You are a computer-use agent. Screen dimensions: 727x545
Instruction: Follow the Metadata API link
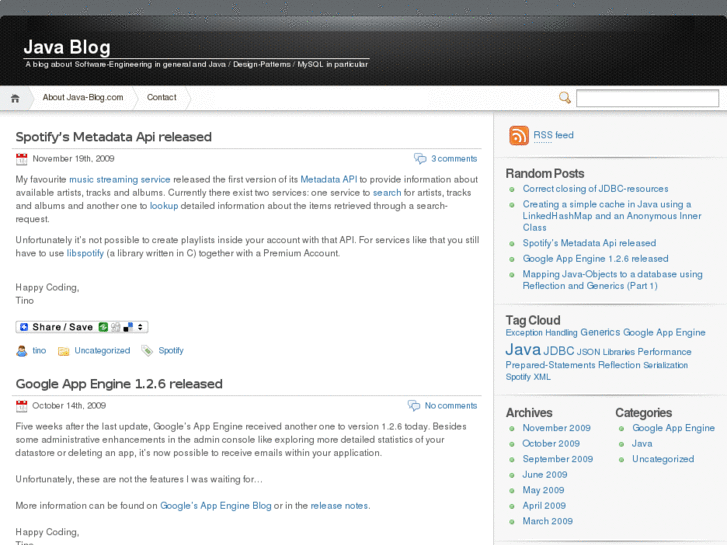pyautogui.click(x=329, y=180)
